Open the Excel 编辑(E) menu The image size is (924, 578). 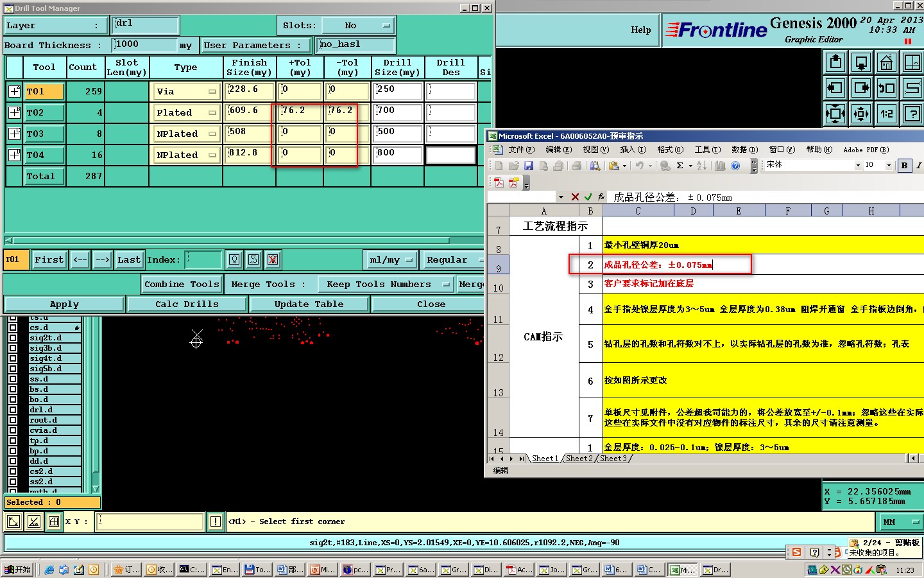point(558,150)
